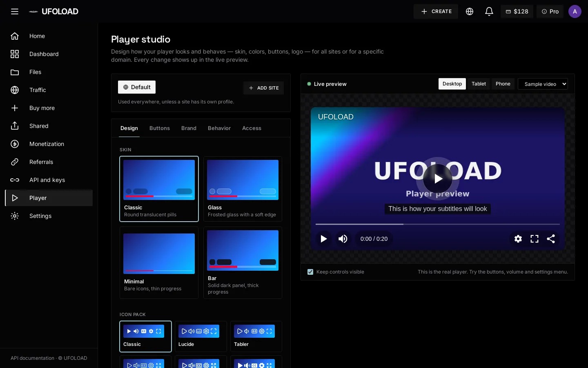Viewport: 588px width, 368px height.
Task: Switch to the Brand tab
Action: point(189,128)
